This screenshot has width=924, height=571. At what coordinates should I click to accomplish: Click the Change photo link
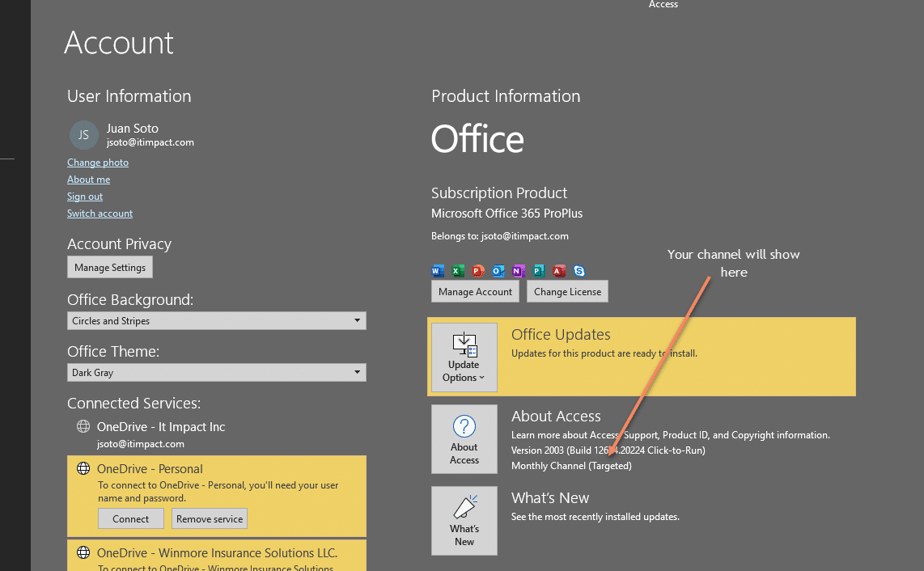(98, 163)
